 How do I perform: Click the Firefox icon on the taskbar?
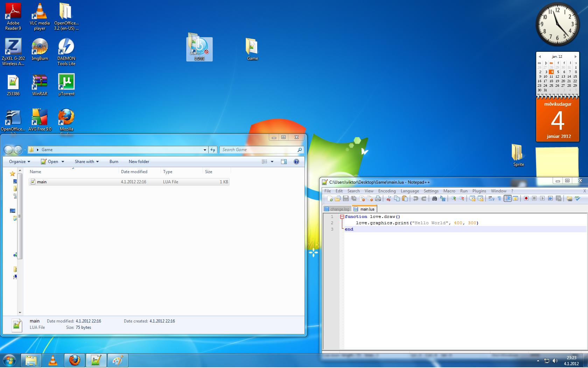tap(74, 360)
